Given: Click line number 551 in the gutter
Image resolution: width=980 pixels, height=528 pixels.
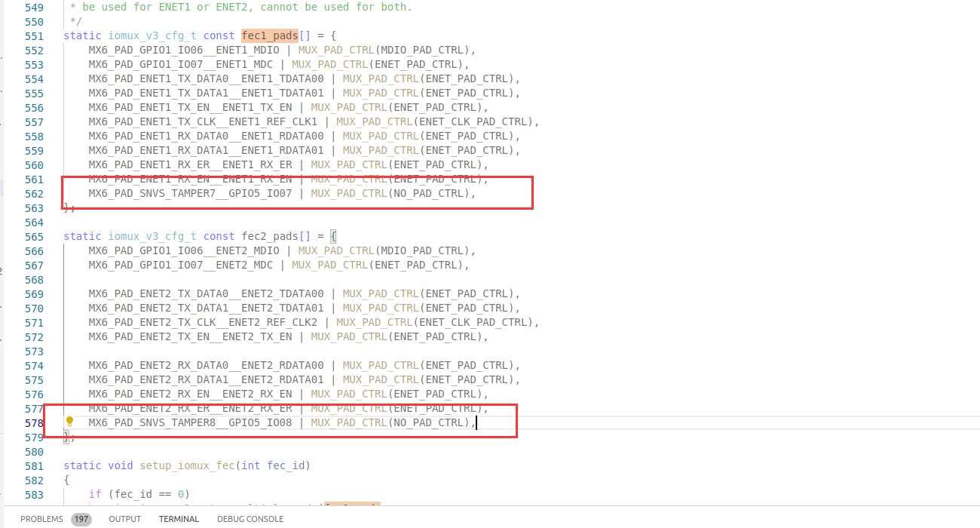Looking at the screenshot, I should [x=35, y=36].
